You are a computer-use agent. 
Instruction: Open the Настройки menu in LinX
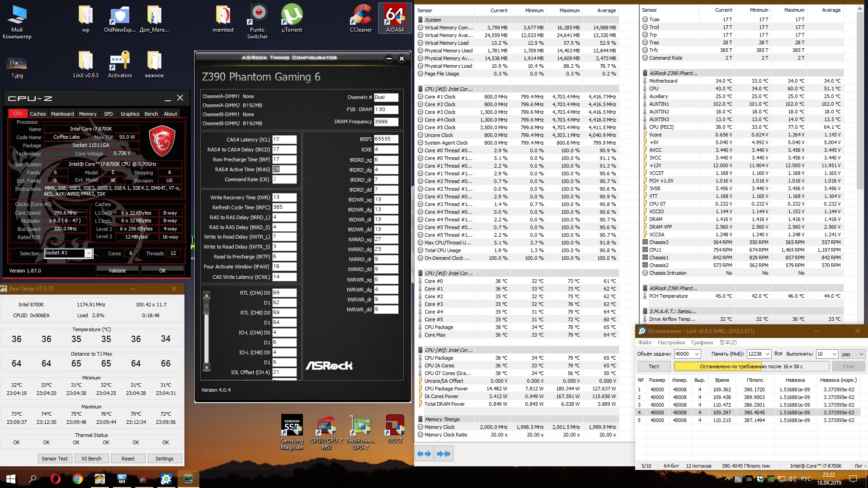[671, 343]
